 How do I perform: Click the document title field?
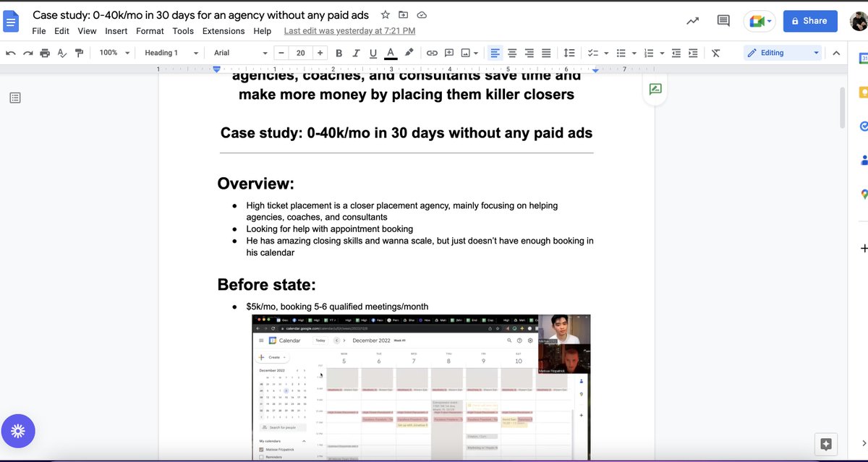click(200, 14)
